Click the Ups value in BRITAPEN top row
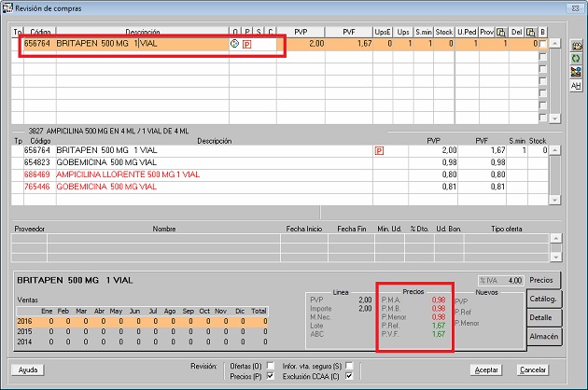588x390 pixels. [x=410, y=44]
